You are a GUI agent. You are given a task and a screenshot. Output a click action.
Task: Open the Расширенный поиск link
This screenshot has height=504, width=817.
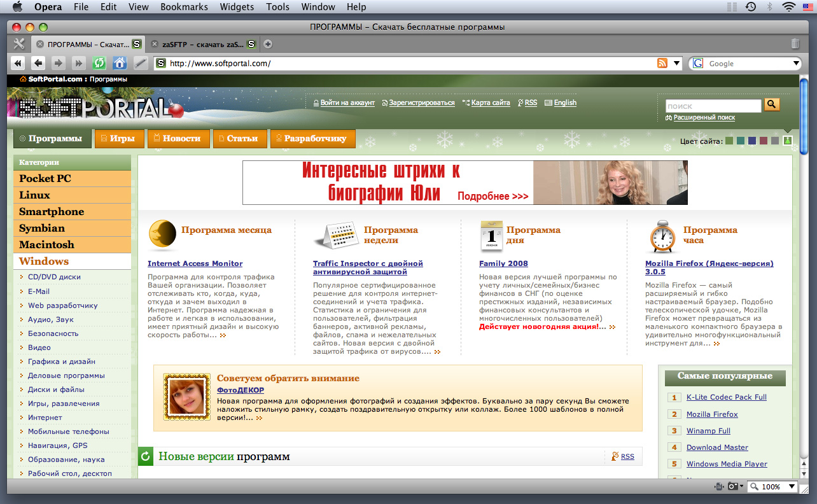click(x=704, y=117)
